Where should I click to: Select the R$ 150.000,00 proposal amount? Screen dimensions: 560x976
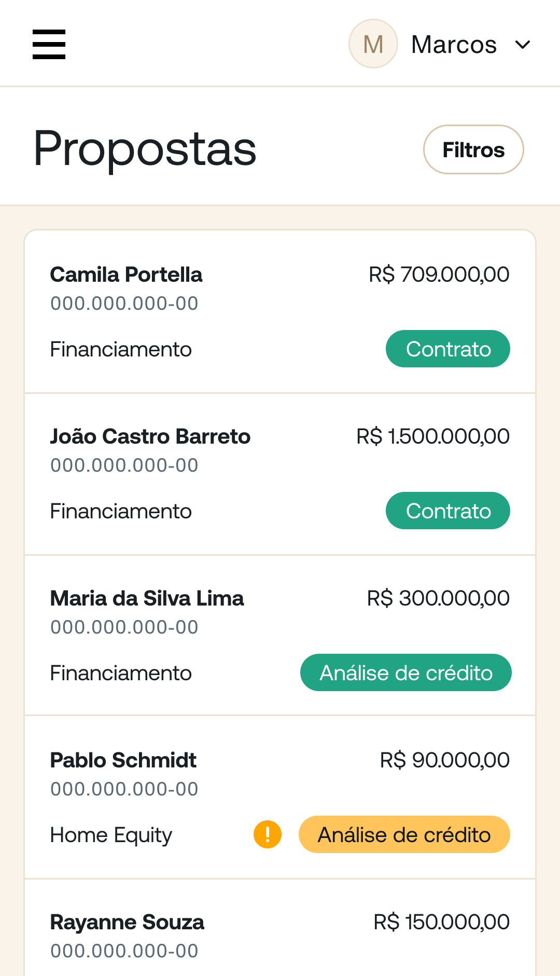pos(441,922)
